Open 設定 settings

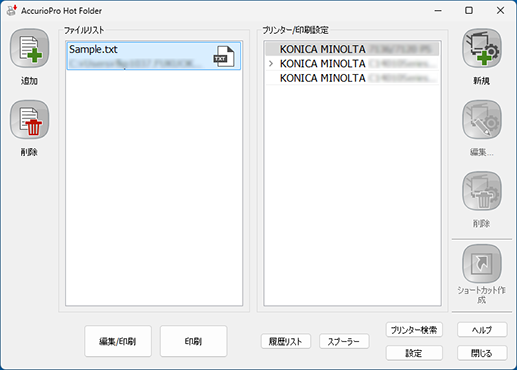[414, 353]
